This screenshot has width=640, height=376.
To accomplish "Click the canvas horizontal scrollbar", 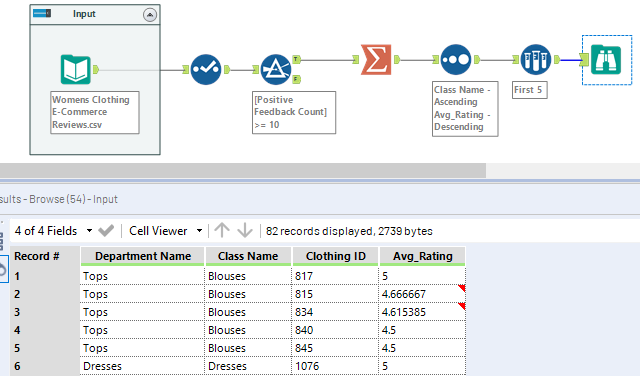I will (243, 171).
